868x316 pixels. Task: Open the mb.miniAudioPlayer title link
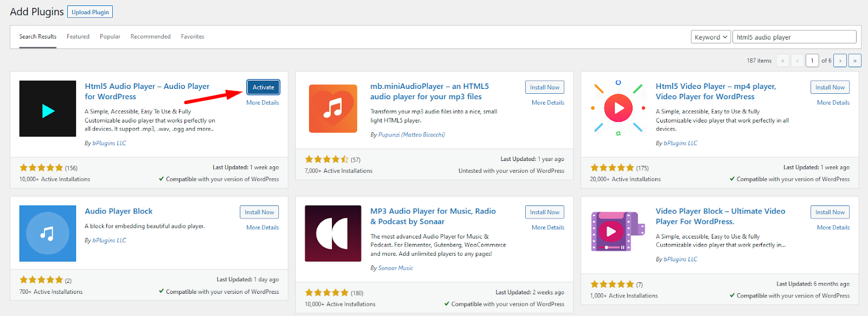[430, 91]
